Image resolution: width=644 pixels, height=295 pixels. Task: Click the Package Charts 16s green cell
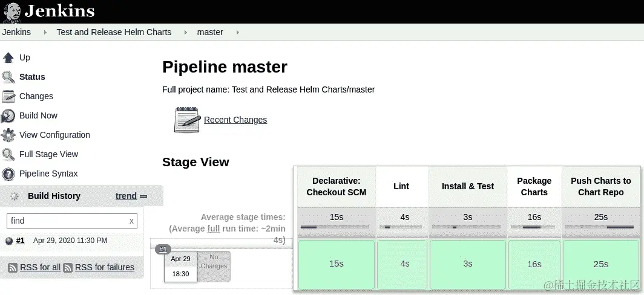coord(534,265)
